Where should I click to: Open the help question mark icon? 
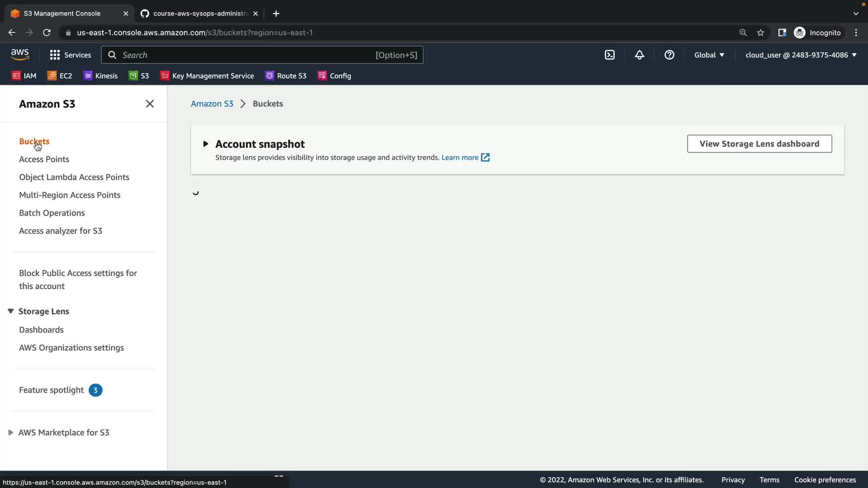[669, 55]
